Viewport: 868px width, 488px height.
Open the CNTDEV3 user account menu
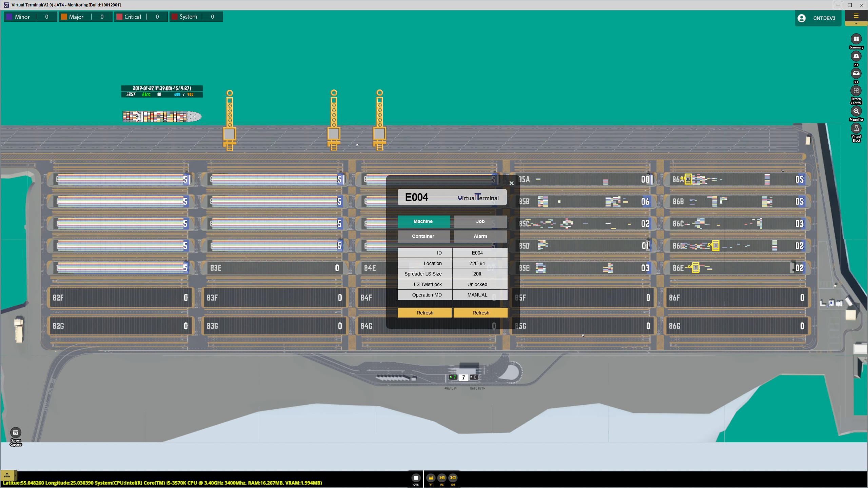[818, 18]
